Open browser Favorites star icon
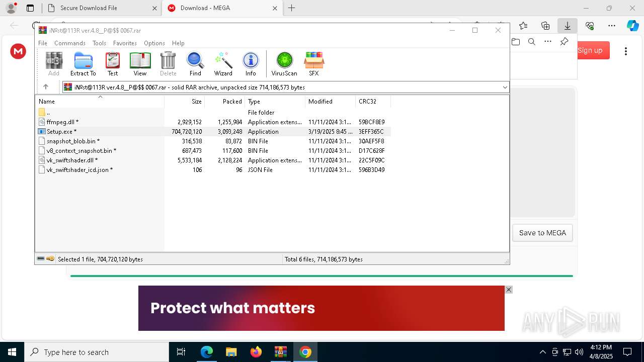 pos(523,26)
